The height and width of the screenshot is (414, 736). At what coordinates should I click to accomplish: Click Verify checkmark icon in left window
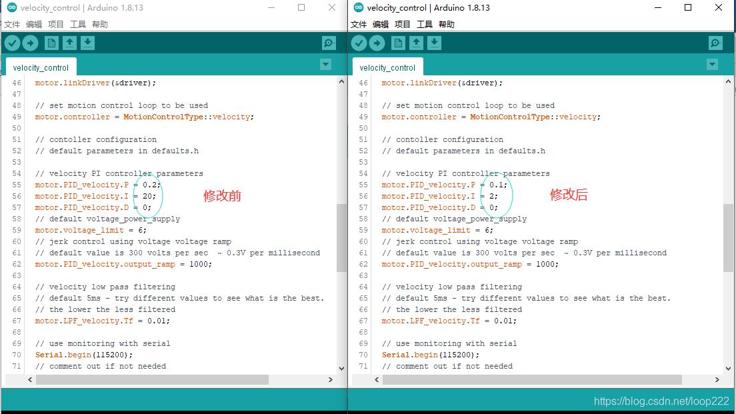coord(12,43)
